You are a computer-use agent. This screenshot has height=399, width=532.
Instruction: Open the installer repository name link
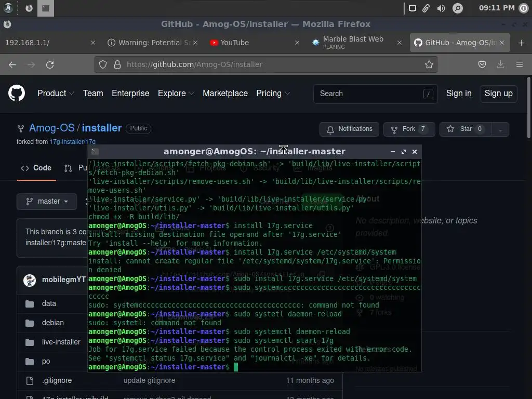pos(102,128)
